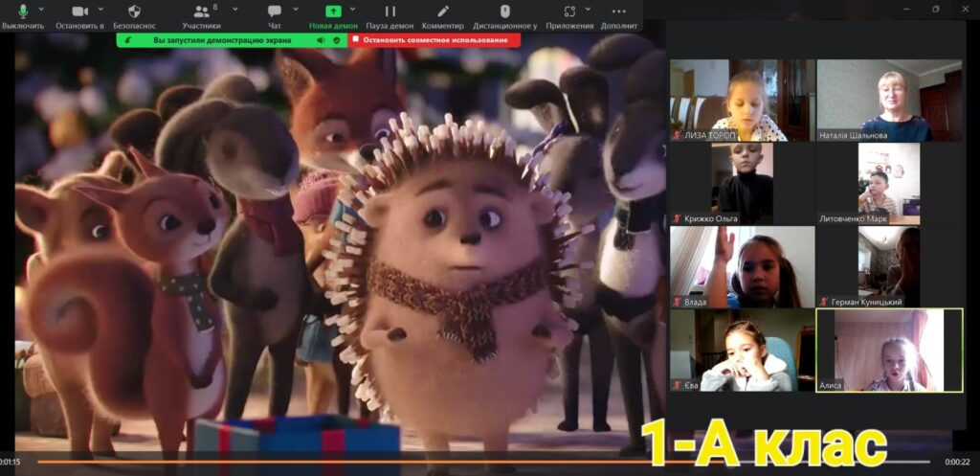Toggle the shared sound speaker icon

point(321,40)
